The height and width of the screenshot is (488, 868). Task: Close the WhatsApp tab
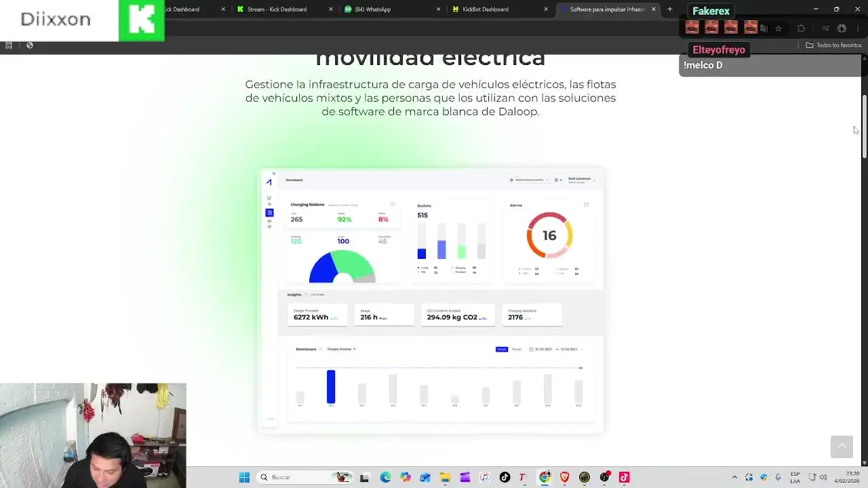pos(438,9)
